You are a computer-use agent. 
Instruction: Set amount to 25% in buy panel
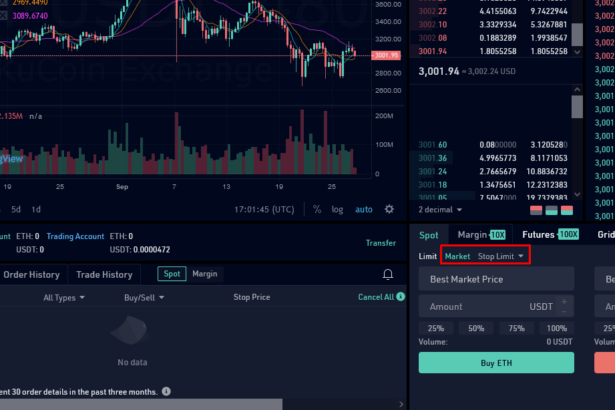coord(436,328)
